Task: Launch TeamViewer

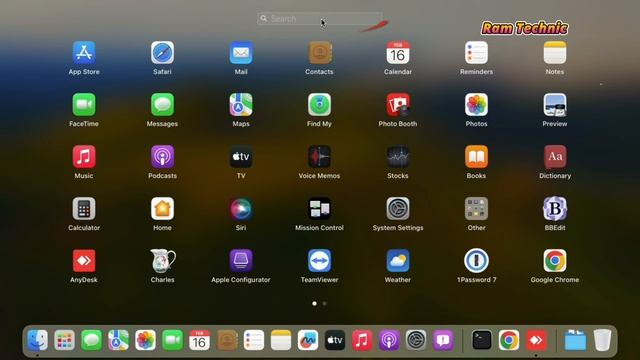Action: pos(320,260)
